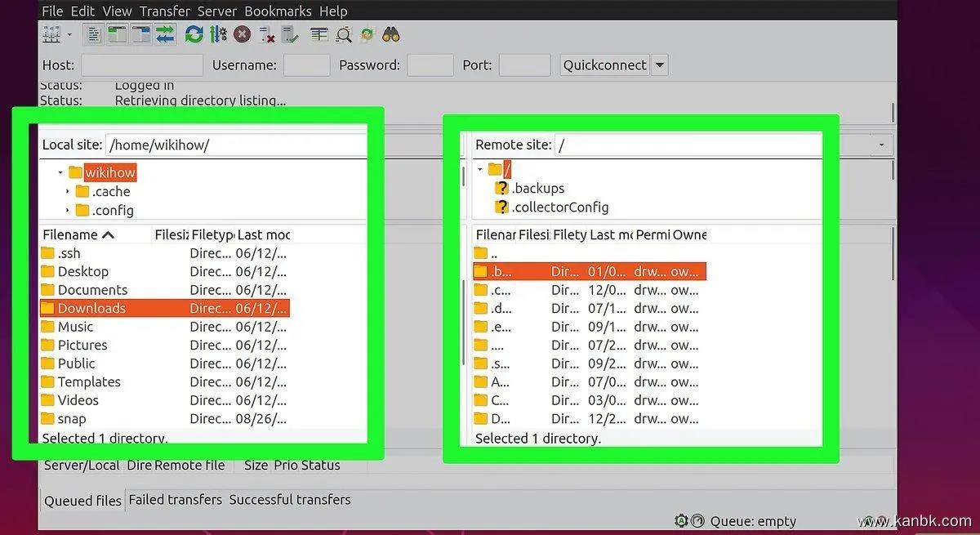Toggle the local directory tree view
The width and height of the screenshot is (980, 535).
[118, 34]
